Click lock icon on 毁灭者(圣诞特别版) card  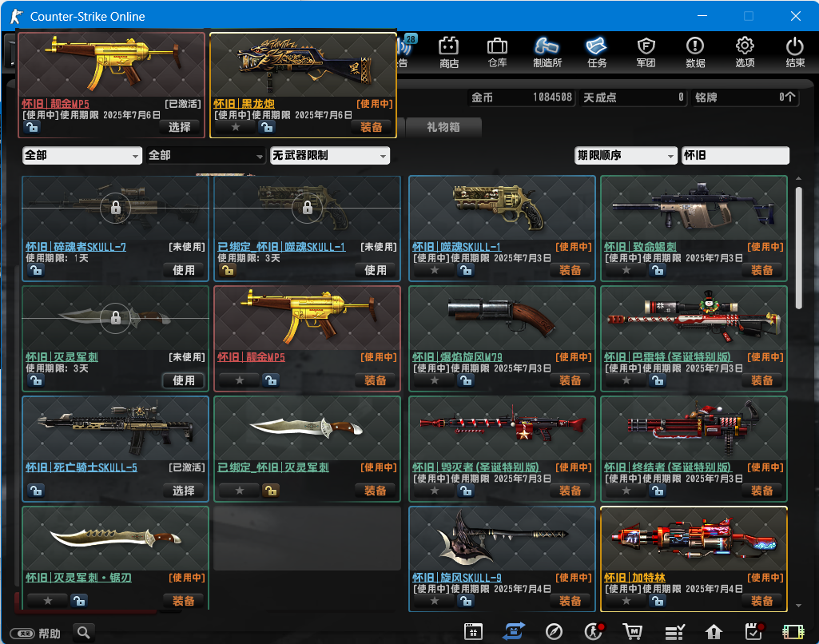(x=465, y=491)
